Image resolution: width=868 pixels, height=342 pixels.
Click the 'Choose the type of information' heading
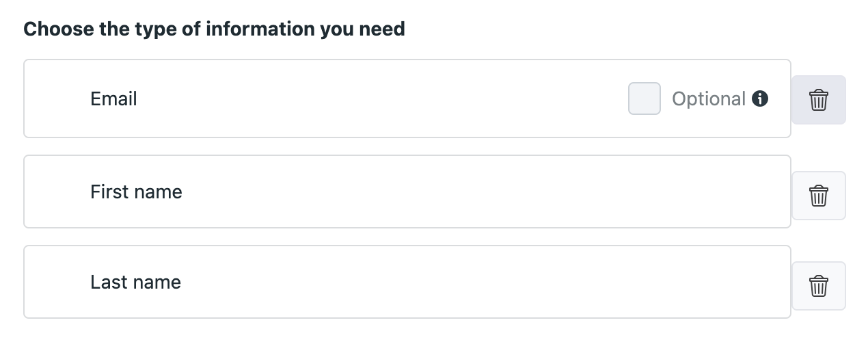[214, 29]
